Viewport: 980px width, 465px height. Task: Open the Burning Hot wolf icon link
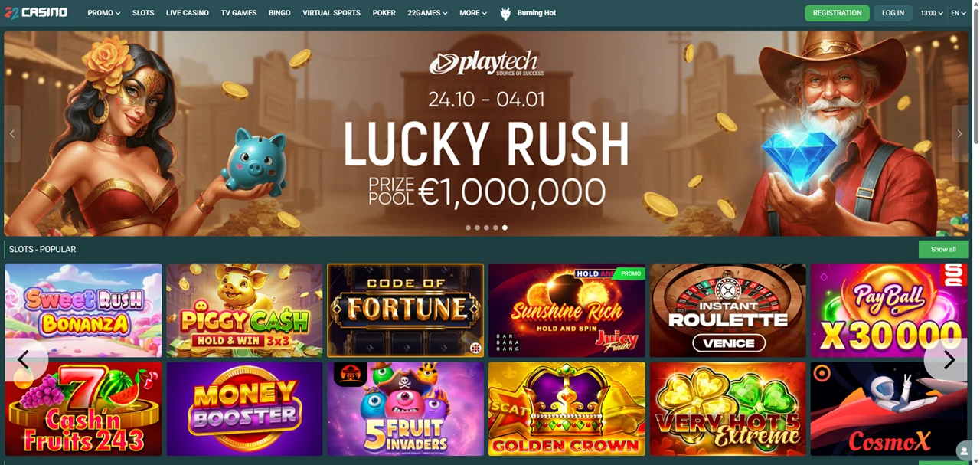505,13
